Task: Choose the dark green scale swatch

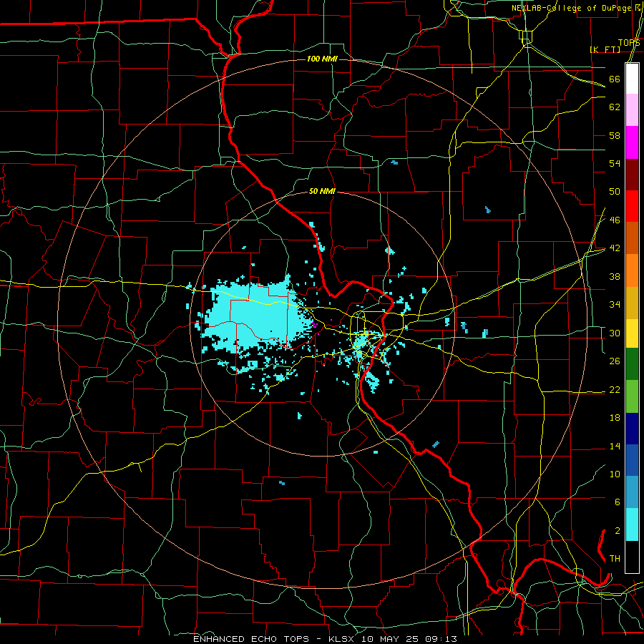Action: point(632,364)
